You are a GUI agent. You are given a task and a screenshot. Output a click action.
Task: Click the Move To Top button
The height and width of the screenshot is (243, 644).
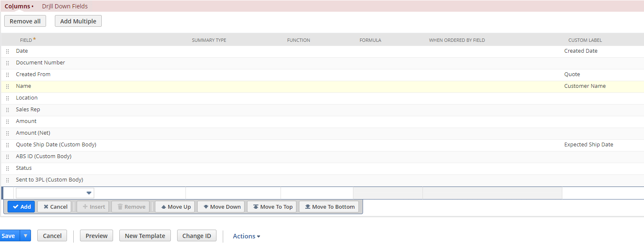tap(272, 207)
